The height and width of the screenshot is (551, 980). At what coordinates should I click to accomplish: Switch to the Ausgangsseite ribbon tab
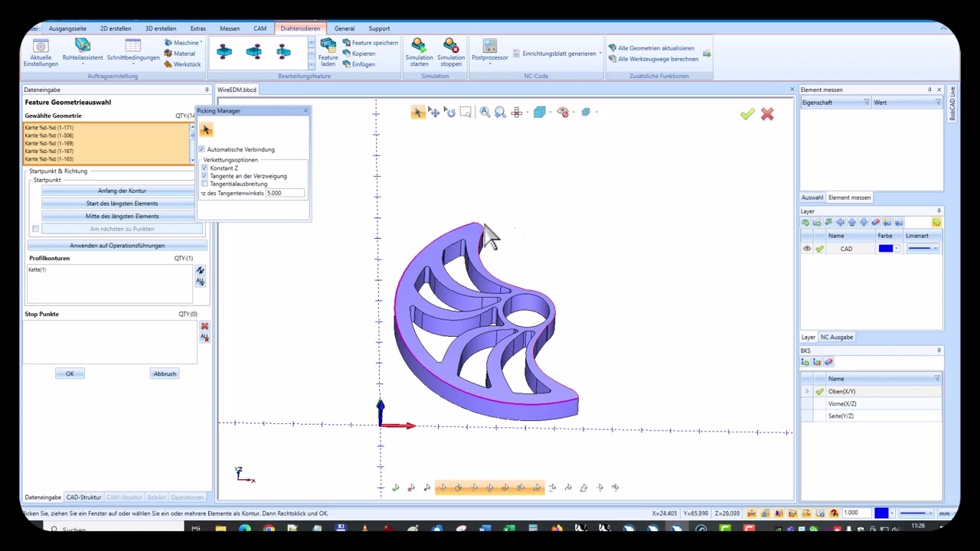point(67,28)
